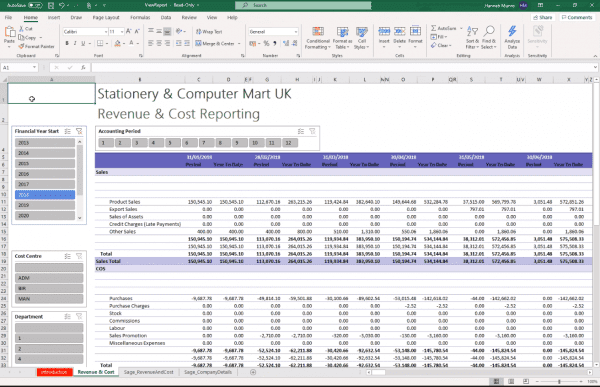Viewport: 600px width, 387px height.
Task: Open the Name Box dropdown arrow
Action: tap(34, 67)
